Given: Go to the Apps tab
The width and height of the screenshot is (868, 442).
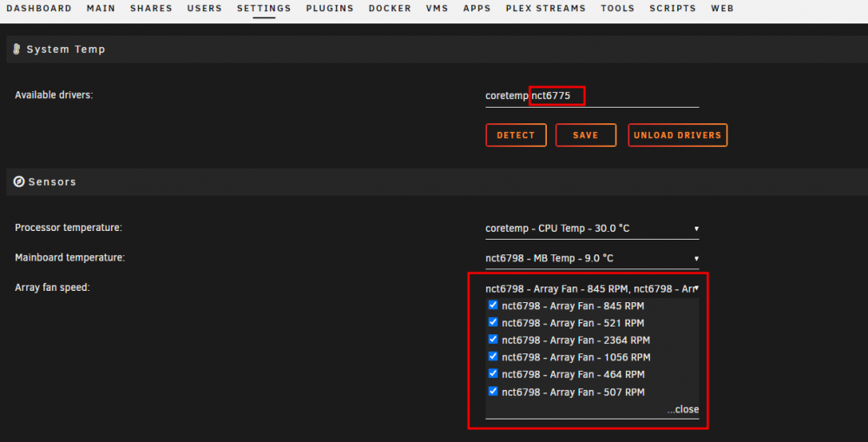Looking at the screenshot, I should 477,9.
